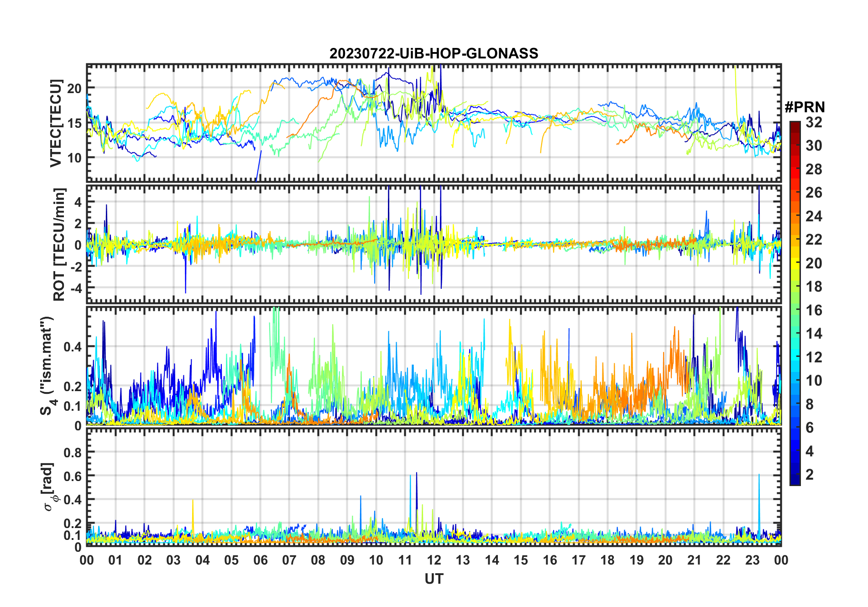Viewport: 868px width, 607px height.
Task: Select the UT axis tick label 05
Action: pyautogui.click(x=231, y=560)
